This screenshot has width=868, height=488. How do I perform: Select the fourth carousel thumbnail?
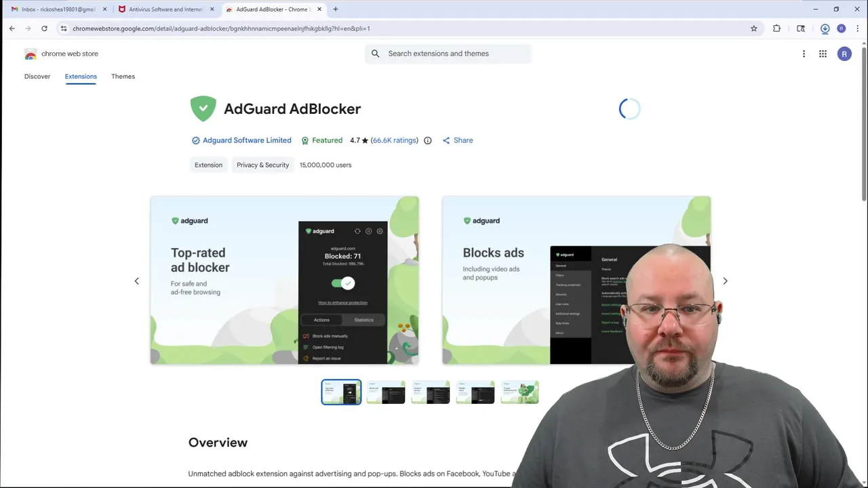(475, 392)
